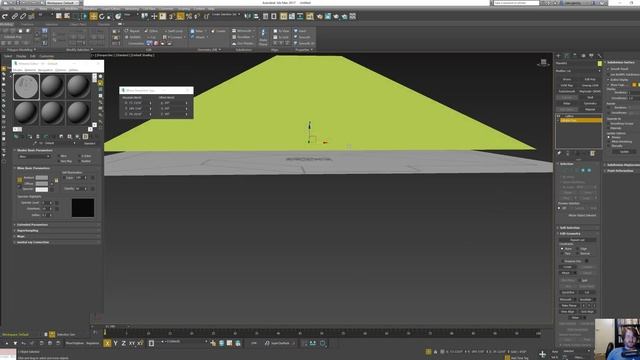
Task: Enable the 2-Sided checkbox
Action: (x=79, y=156)
